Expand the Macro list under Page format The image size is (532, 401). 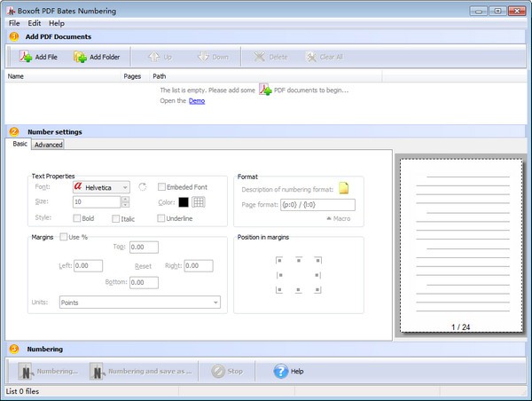pos(338,218)
